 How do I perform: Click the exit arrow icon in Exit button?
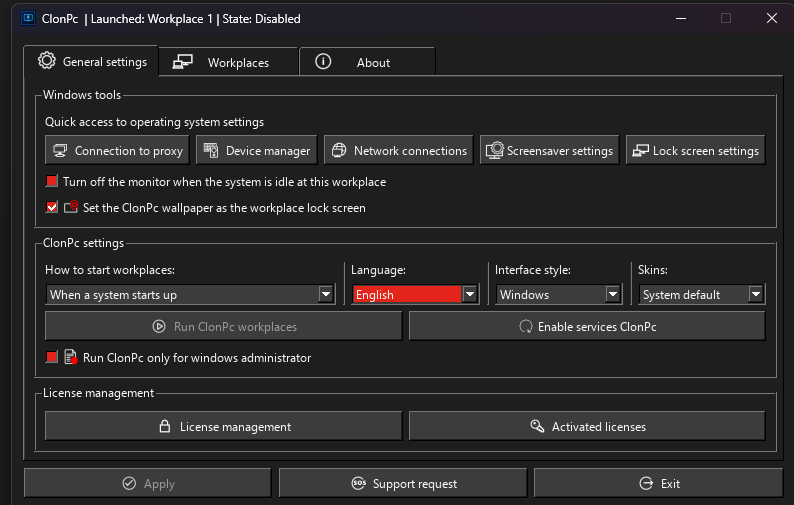[646, 483]
